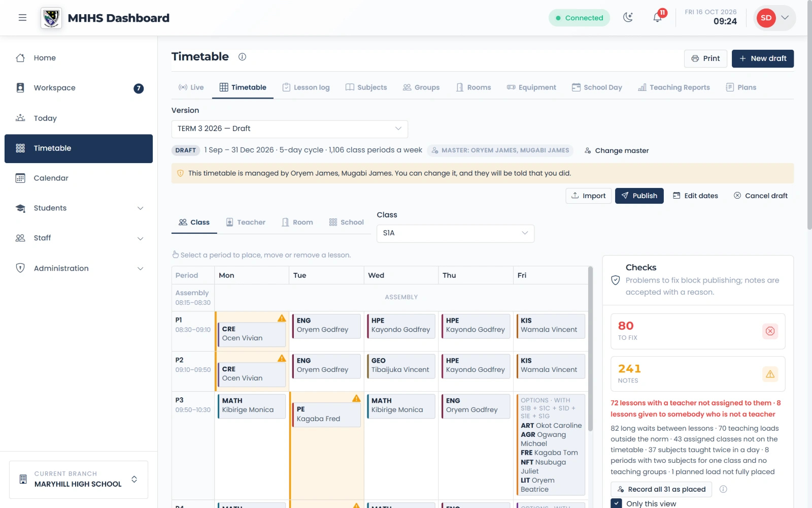
Task: Go to Home in sidebar
Action: tap(79, 58)
